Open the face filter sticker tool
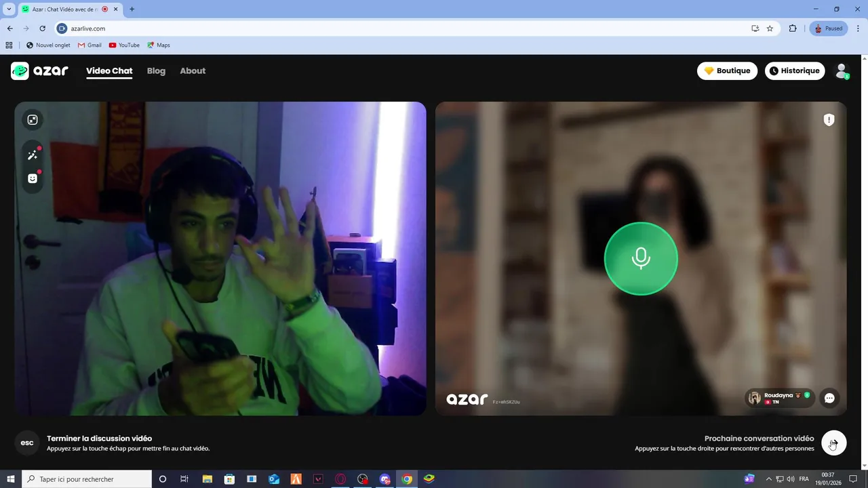This screenshot has width=868, height=488. [x=33, y=178]
